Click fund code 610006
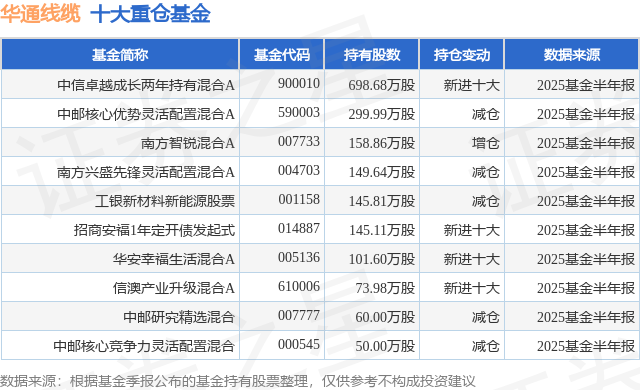Image resolution: width=640 pixels, height=390 pixels. [299, 286]
